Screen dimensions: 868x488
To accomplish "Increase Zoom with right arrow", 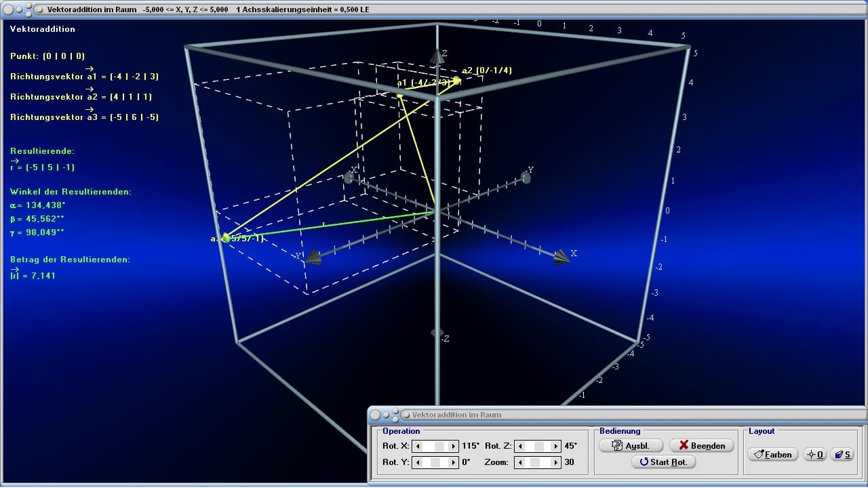I will coord(555,462).
